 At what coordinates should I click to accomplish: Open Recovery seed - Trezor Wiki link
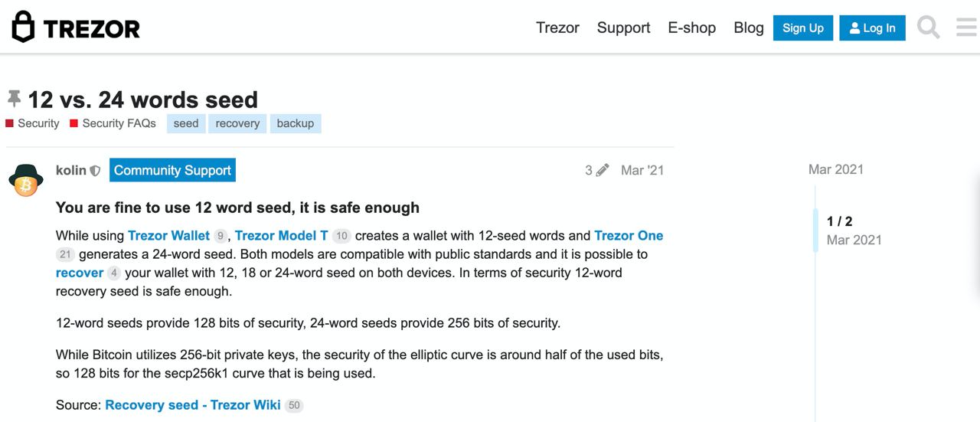pyautogui.click(x=193, y=404)
